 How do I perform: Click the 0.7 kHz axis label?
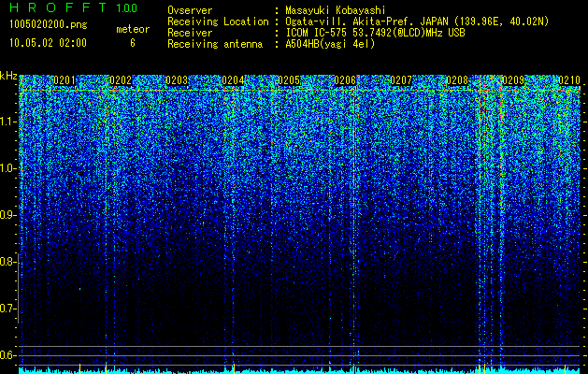[7, 309]
